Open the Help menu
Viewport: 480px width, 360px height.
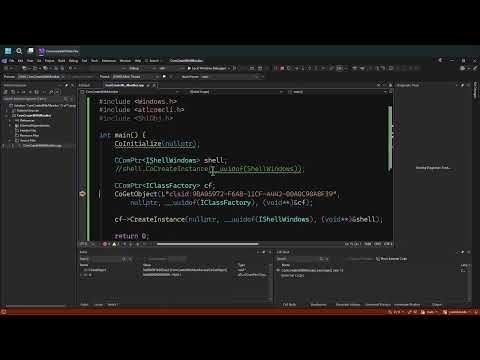click(x=138, y=61)
